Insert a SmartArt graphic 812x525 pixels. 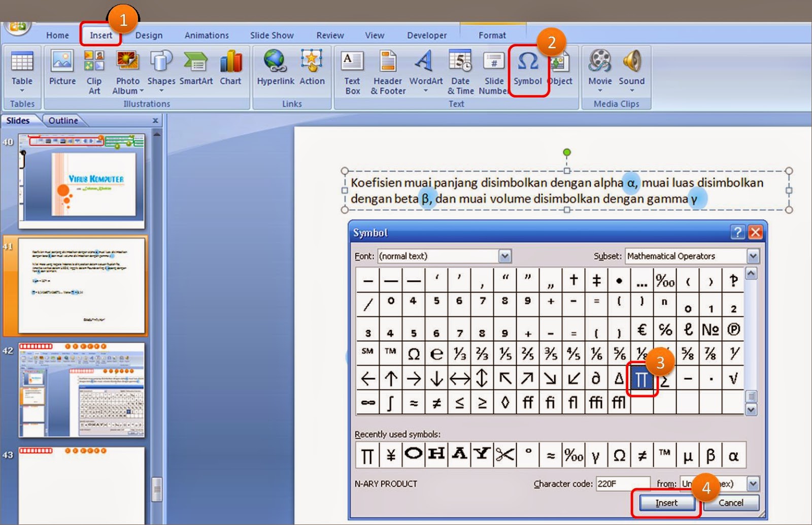tap(196, 69)
